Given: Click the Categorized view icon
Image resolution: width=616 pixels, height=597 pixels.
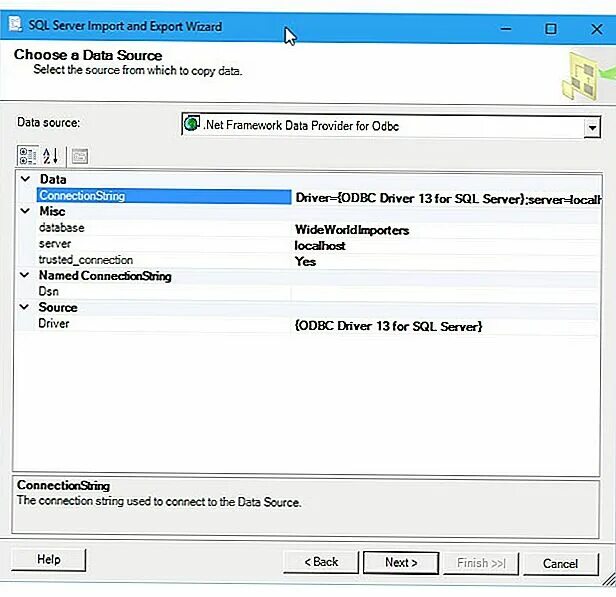Looking at the screenshot, I should (x=28, y=156).
